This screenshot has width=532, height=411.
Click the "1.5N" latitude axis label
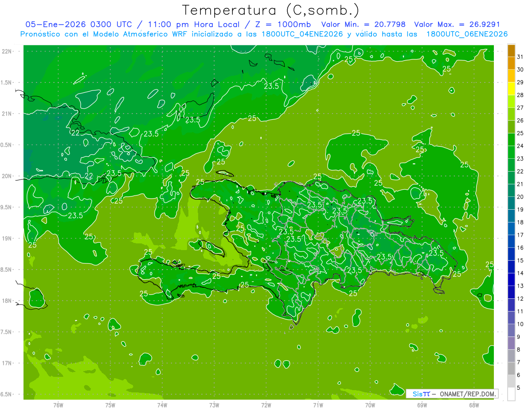[x=7, y=82]
